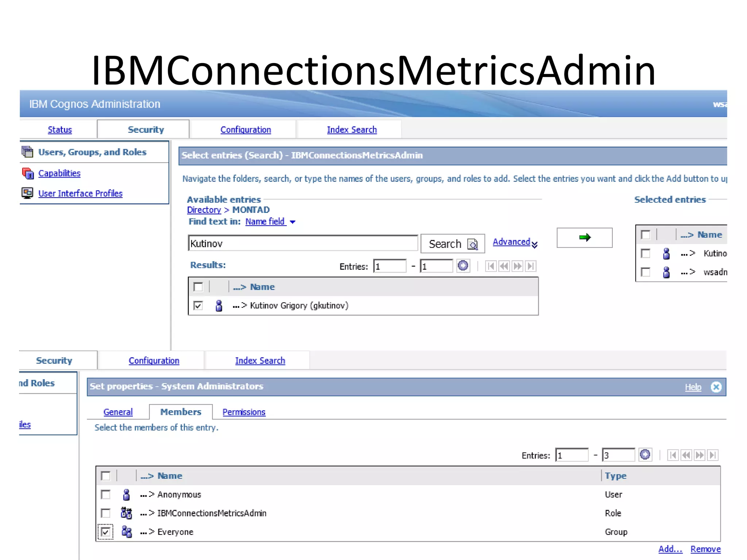Viewport: 747px width, 560px height.
Task: Click user icon beside the 'Kutino' selected entry
Action: tap(666, 253)
